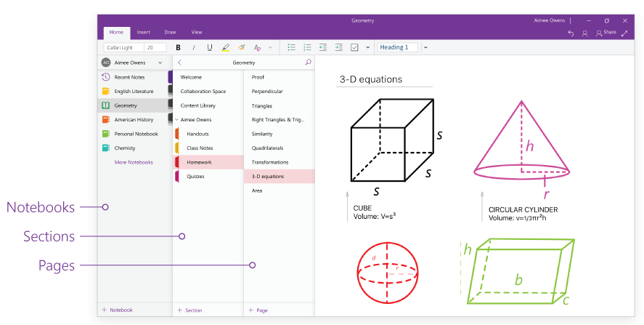Open the Aimee Owens account dropdown
The image size is (644, 325).
[x=160, y=63]
